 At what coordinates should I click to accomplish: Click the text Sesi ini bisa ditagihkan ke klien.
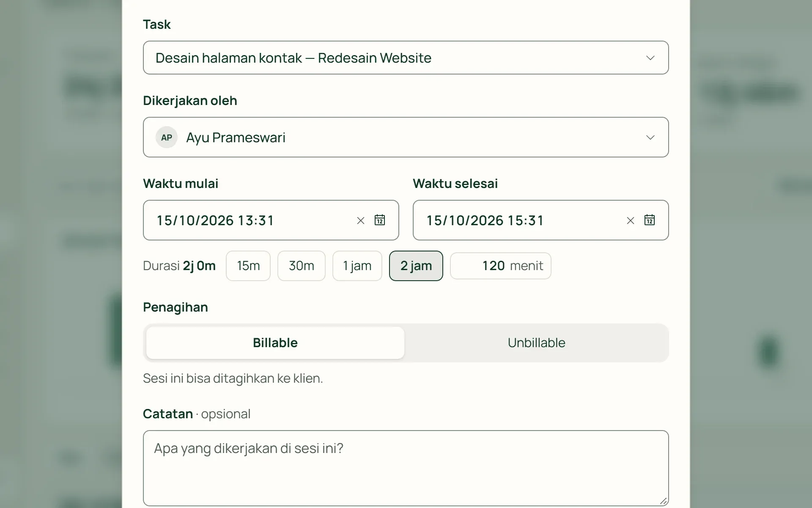click(233, 378)
